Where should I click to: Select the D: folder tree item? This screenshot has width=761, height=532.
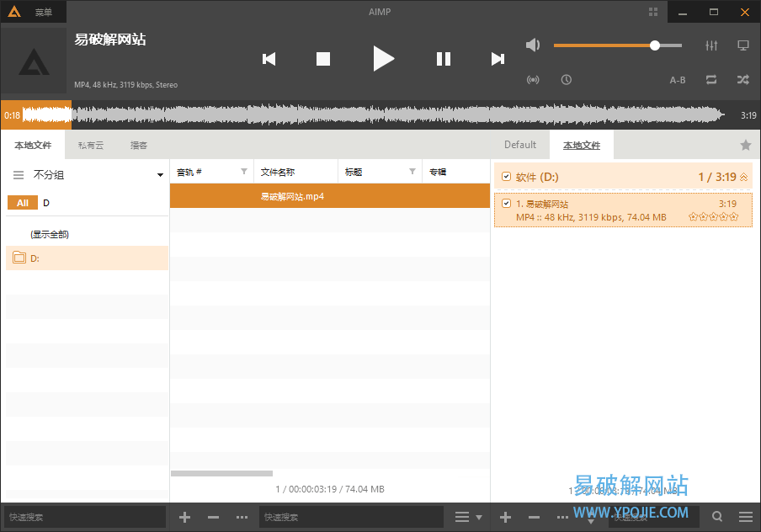coord(87,258)
